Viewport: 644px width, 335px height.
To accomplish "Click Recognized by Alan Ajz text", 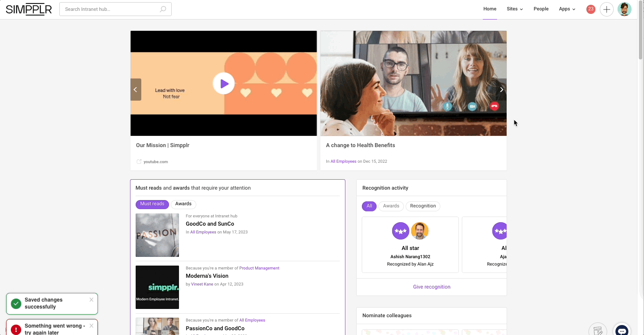I will click(x=410, y=264).
